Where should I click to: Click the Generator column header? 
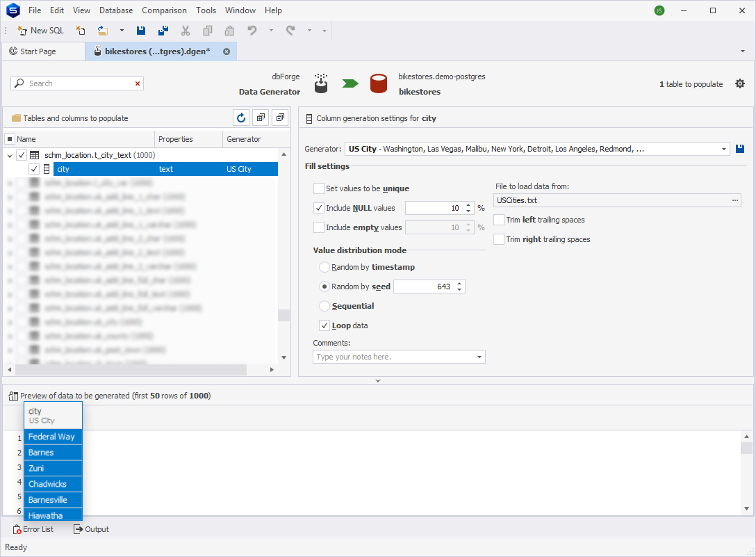coord(256,139)
